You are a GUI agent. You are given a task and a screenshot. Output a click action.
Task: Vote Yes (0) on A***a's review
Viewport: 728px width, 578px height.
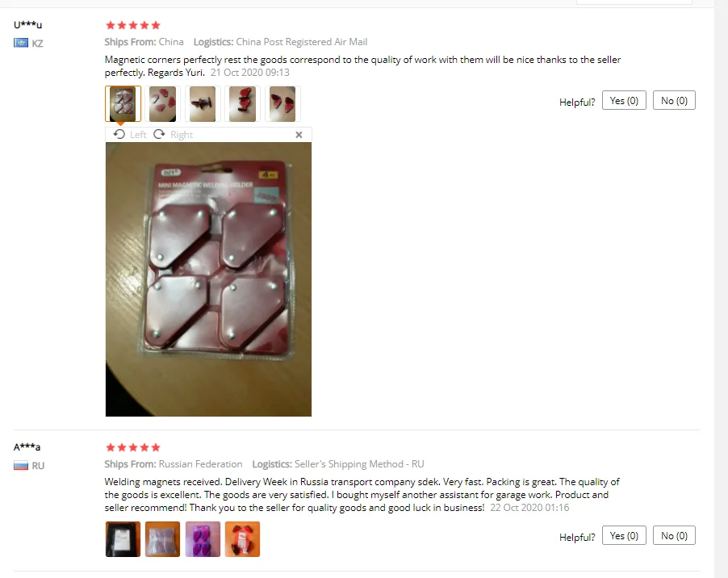click(624, 535)
